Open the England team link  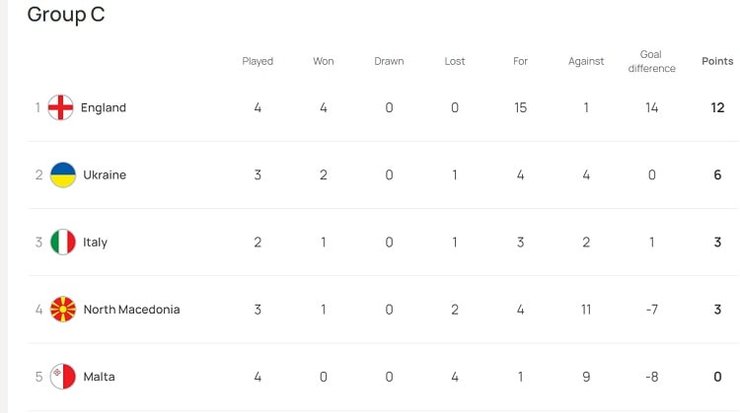(x=103, y=108)
